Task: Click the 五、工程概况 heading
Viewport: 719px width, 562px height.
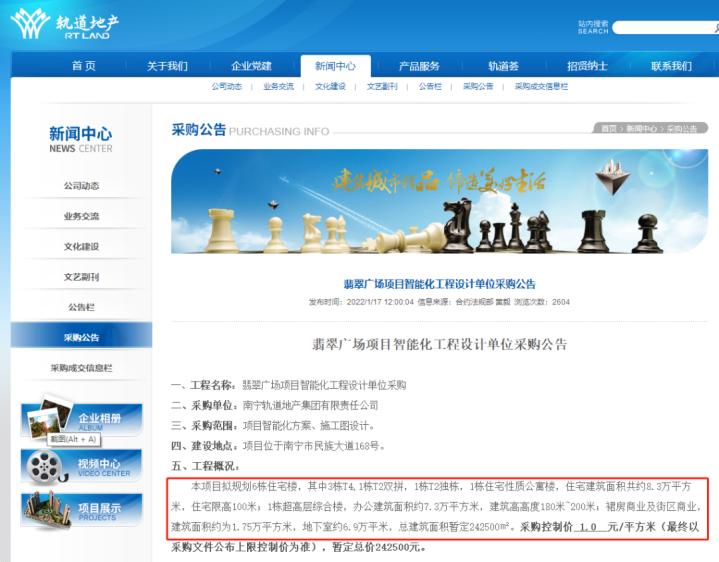Action: coord(205,466)
